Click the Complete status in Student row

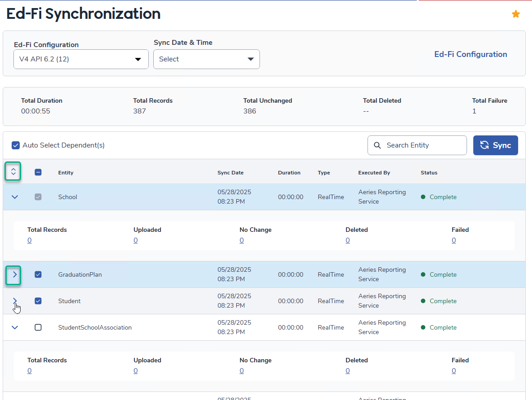pyautogui.click(x=439, y=301)
